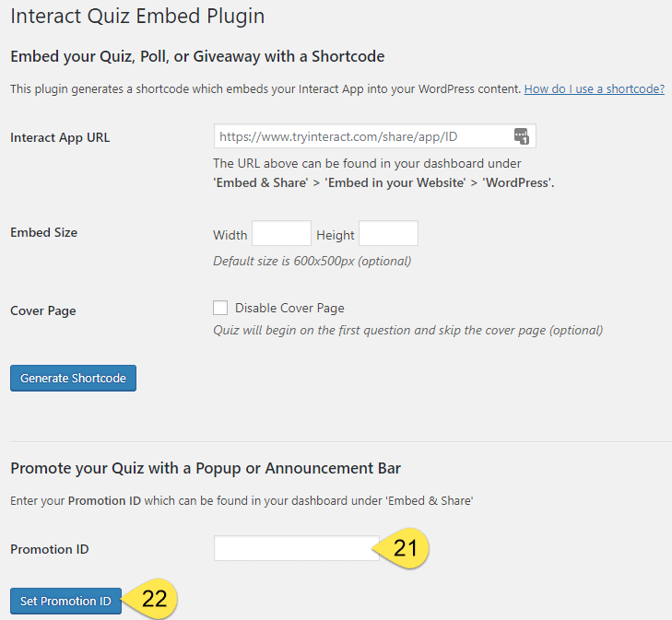Click the Promotion ID input field
This screenshot has height=620, width=672.
coord(297,548)
